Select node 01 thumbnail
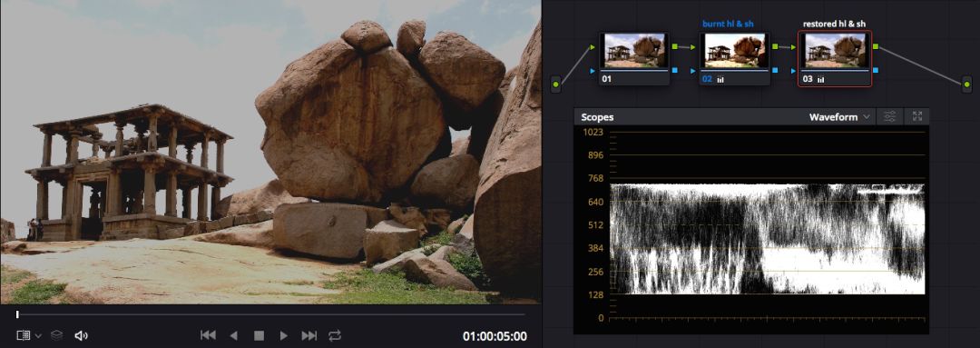980x348 pixels. pos(633,58)
